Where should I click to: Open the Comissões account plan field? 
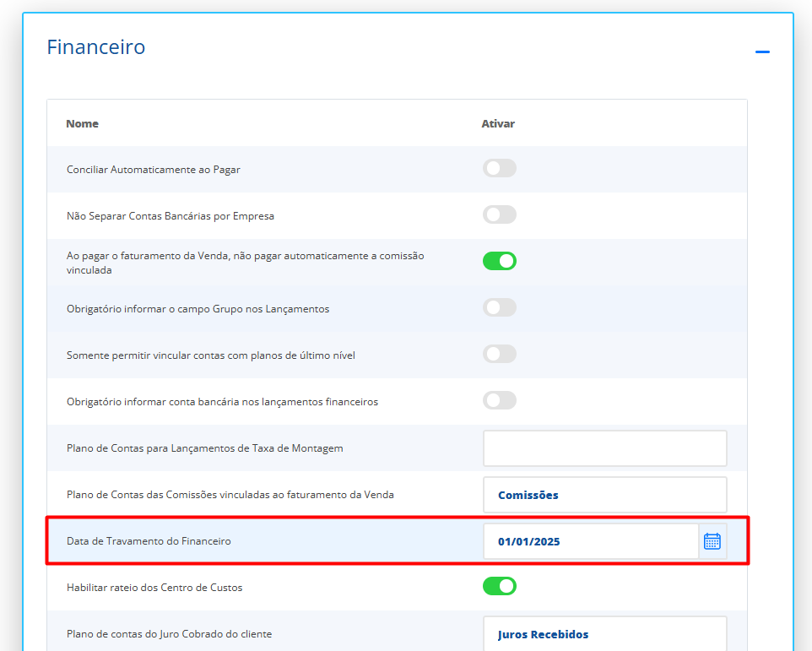[x=604, y=495]
